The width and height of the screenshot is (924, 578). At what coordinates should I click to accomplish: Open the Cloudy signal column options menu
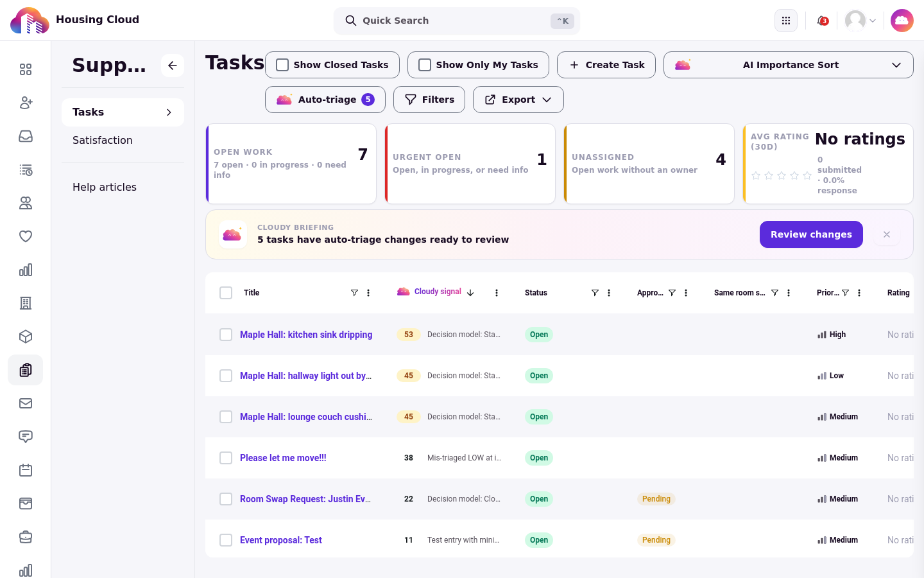point(497,293)
